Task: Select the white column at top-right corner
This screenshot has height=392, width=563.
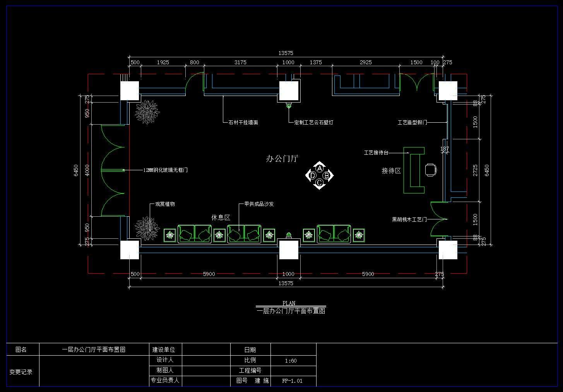Action: click(448, 91)
